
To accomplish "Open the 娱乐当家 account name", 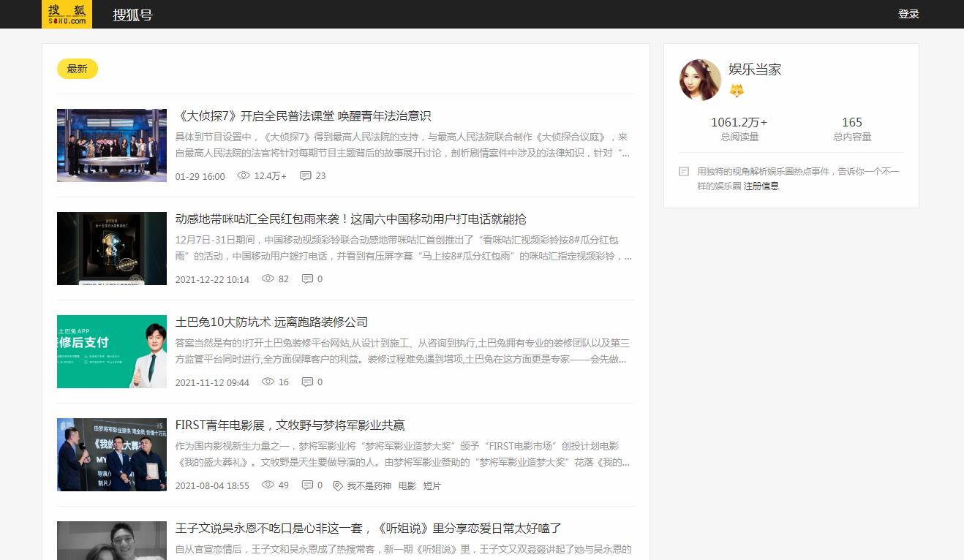I will (x=755, y=69).
